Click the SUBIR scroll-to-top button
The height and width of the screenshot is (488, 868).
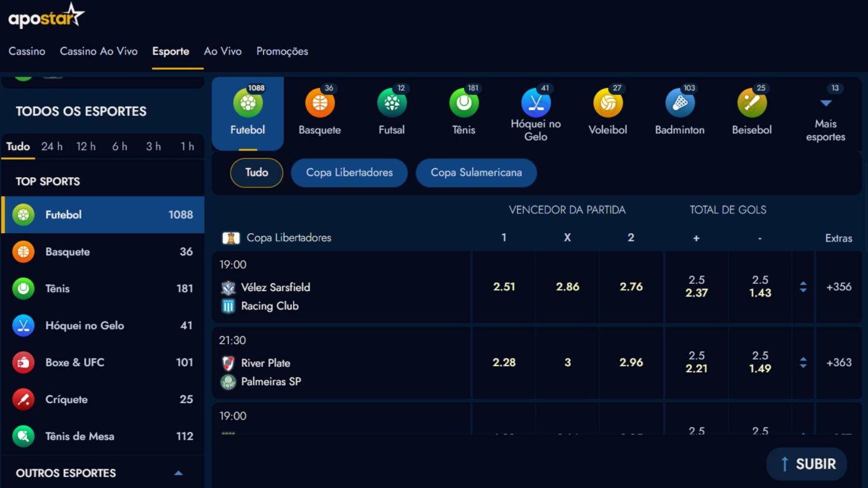click(x=807, y=464)
